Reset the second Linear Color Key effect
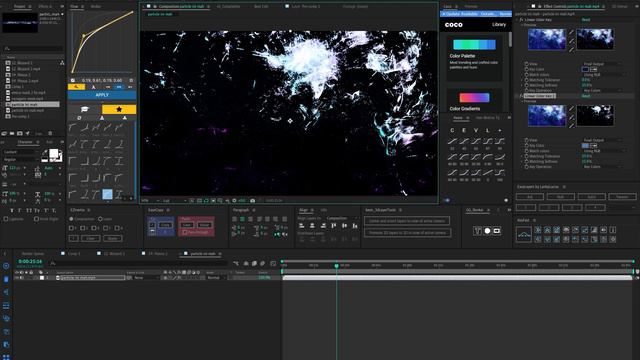The width and height of the screenshot is (640, 360). tap(586, 96)
